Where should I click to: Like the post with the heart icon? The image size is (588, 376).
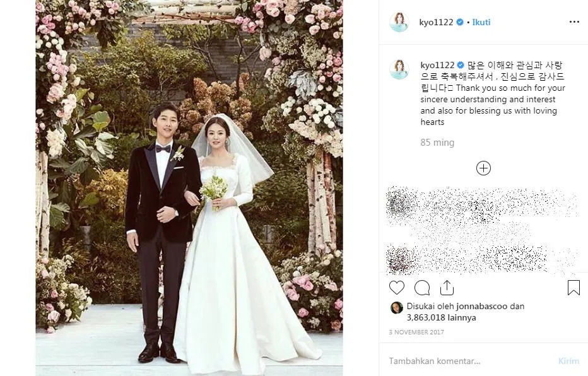(x=397, y=288)
